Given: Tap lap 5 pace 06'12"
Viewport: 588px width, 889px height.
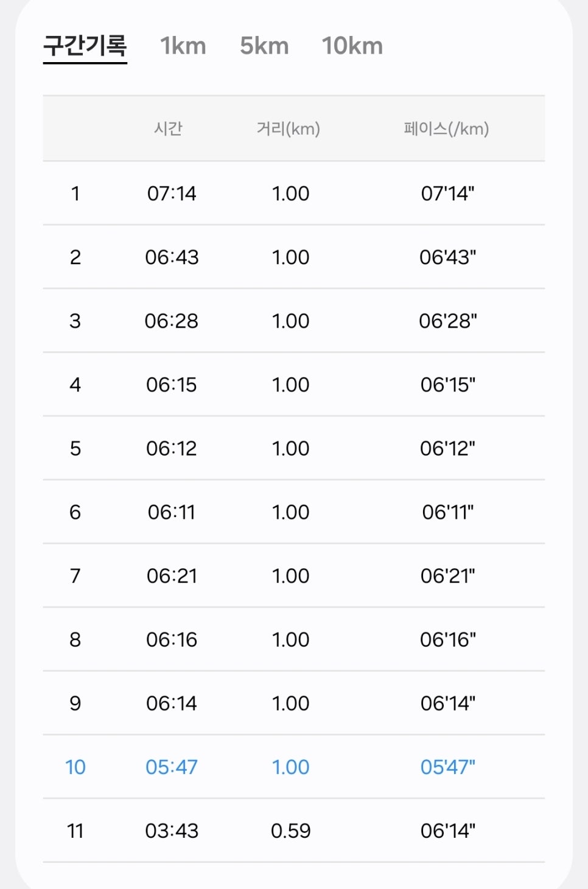Looking at the screenshot, I should pos(448,448).
